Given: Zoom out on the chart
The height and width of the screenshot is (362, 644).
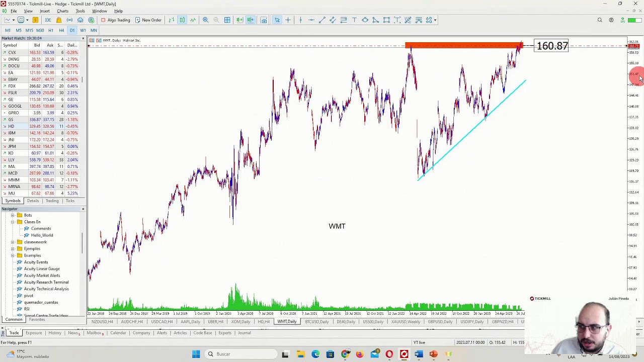Looking at the screenshot, I should tap(216, 20).
